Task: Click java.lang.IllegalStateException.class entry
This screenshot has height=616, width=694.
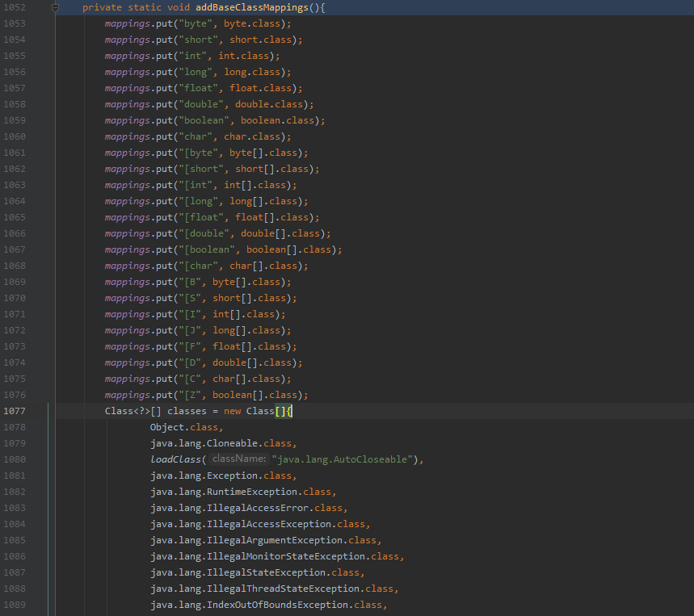Action: click(x=254, y=572)
